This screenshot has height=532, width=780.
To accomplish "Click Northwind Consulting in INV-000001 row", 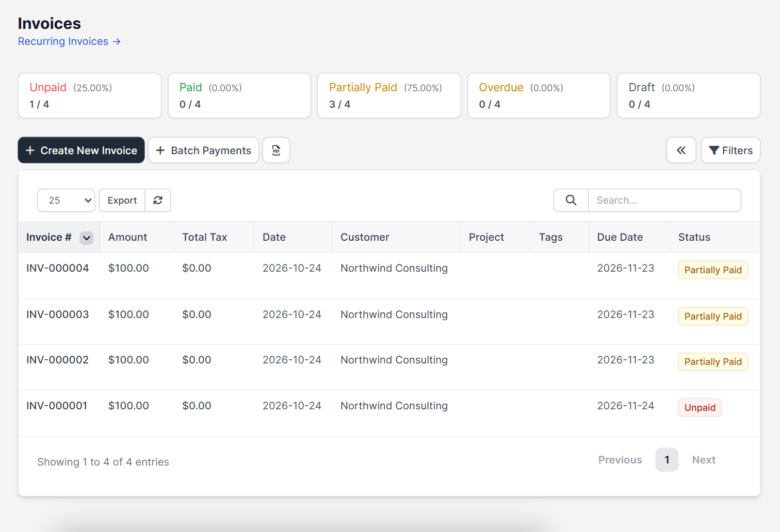I will click(394, 406).
